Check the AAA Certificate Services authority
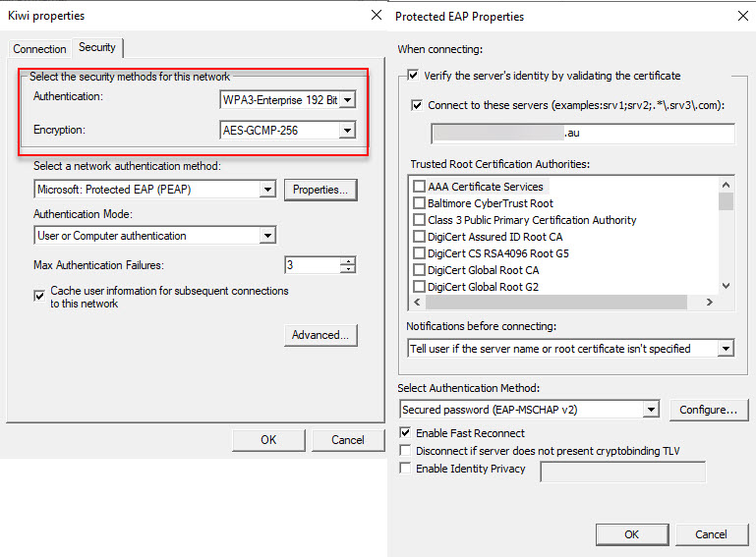 (x=420, y=187)
